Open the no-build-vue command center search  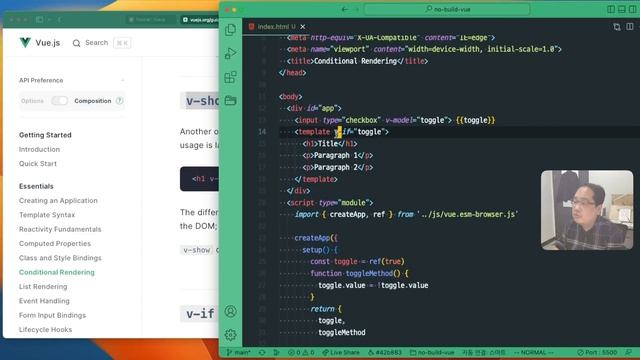point(447,9)
